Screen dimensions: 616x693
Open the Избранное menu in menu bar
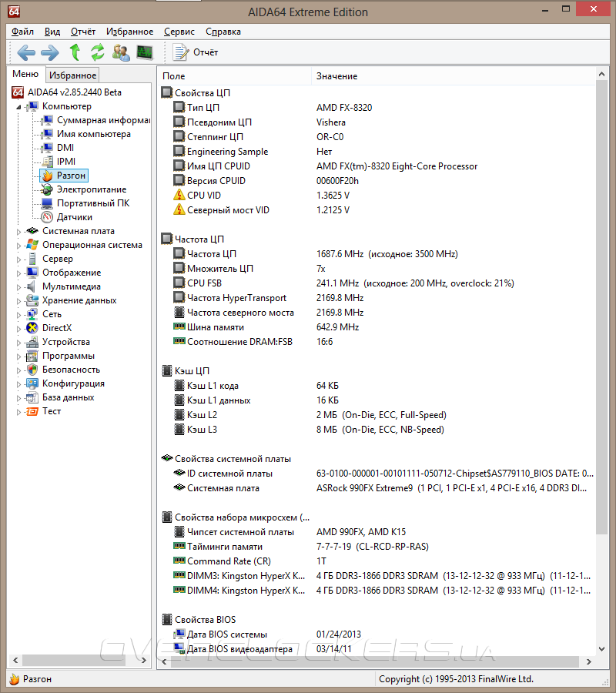[x=129, y=32]
